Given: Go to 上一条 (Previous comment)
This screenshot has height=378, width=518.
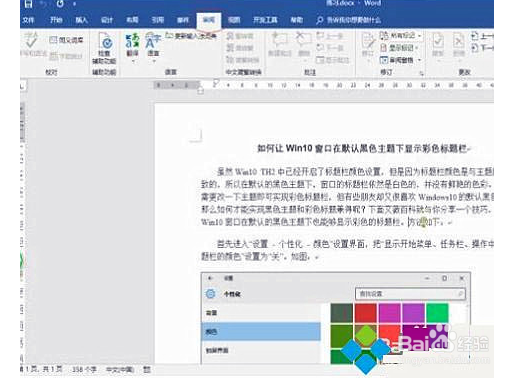Looking at the screenshot, I should (x=330, y=36).
